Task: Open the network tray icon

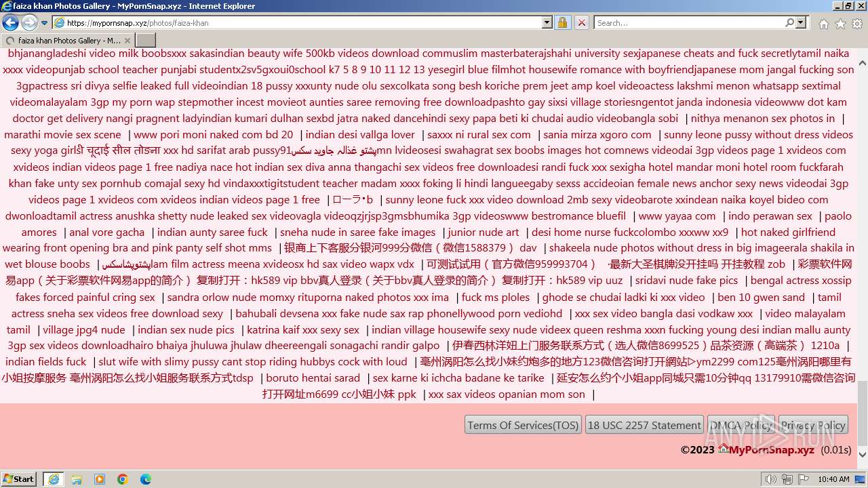Action: point(787,479)
